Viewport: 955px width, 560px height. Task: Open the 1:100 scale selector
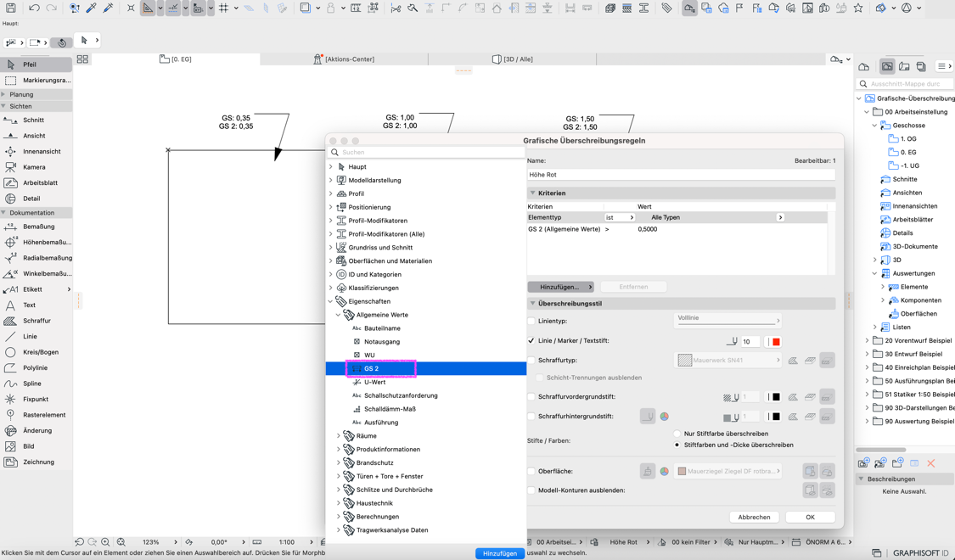[x=286, y=541]
